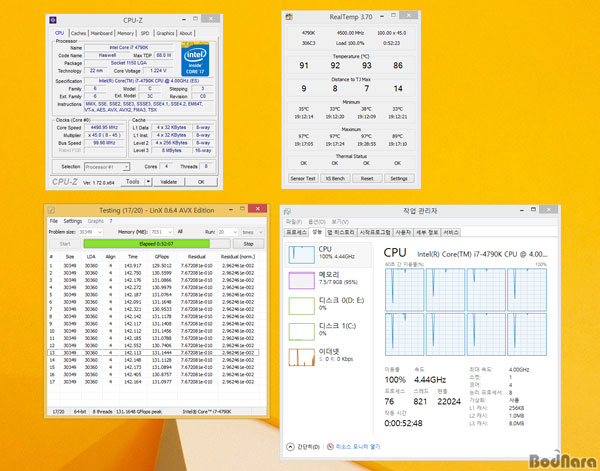The height and width of the screenshot is (471, 600).
Task: Select result row 13 in LinX table
Action: pos(153,353)
